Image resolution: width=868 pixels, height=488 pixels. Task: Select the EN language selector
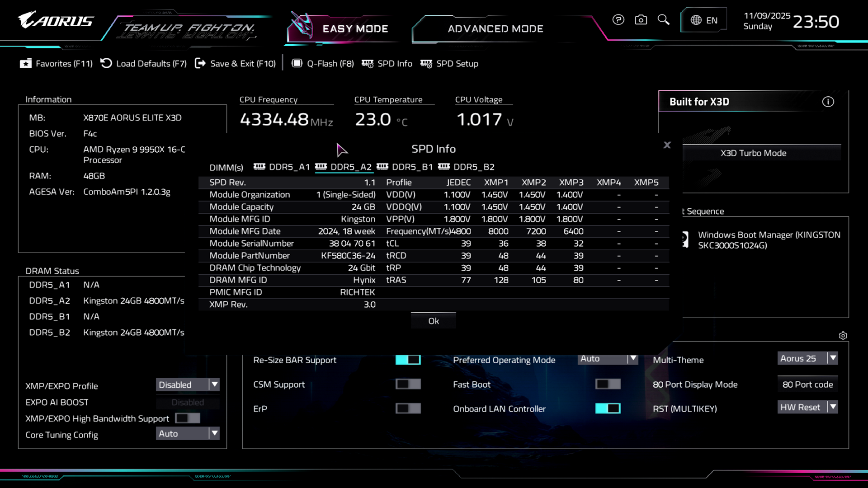click(x=704, y=20)
